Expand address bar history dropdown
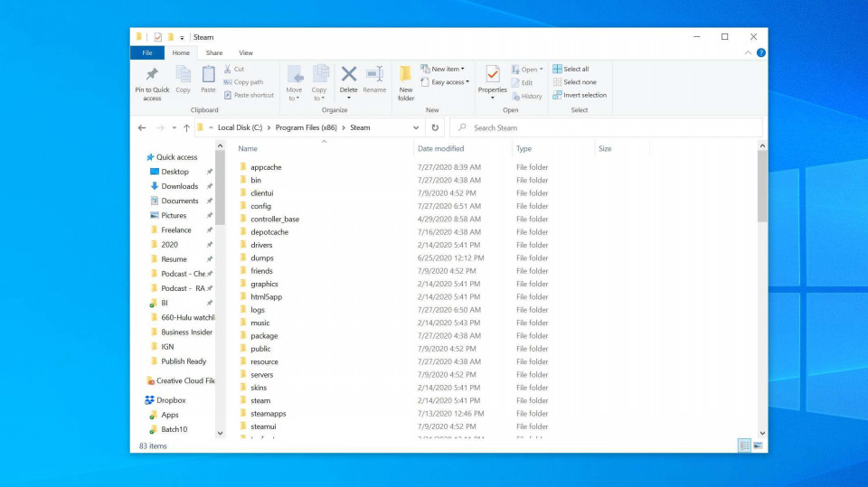 point(416,127)
